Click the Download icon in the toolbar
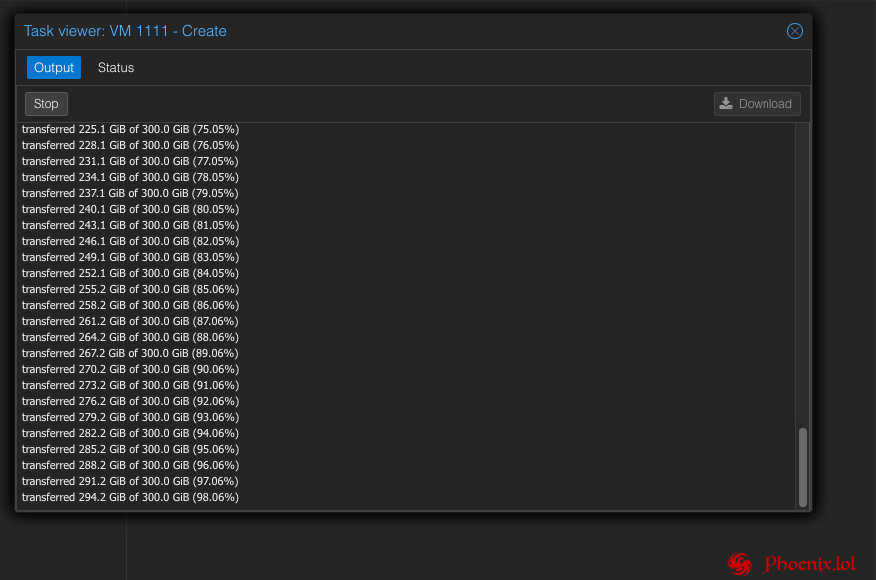 pyautogui.click(x=724, y=103)
